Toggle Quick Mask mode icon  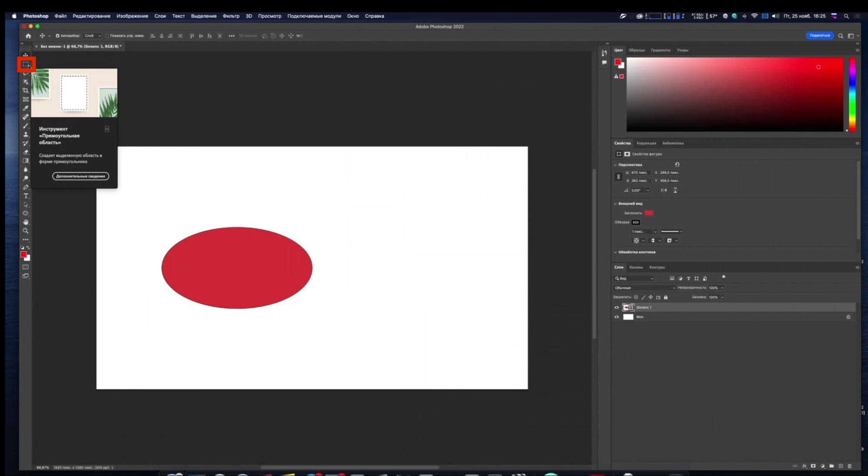tap(26, 267)
